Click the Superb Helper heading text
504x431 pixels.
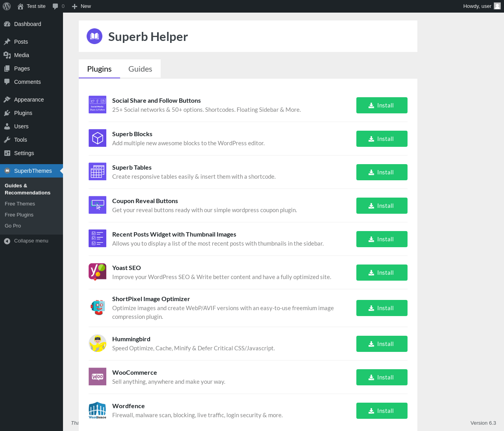pyautogui.click(x=148, y=37)
